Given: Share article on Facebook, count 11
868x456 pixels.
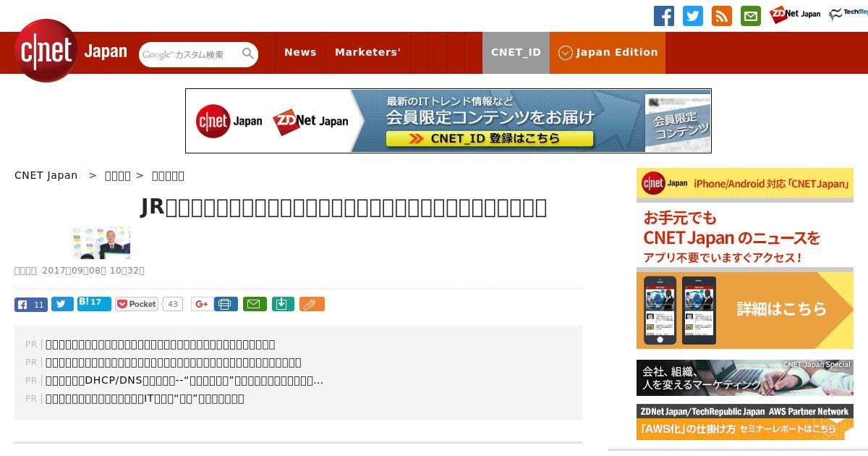Looking at the screenshot, I should pos(31,304).
